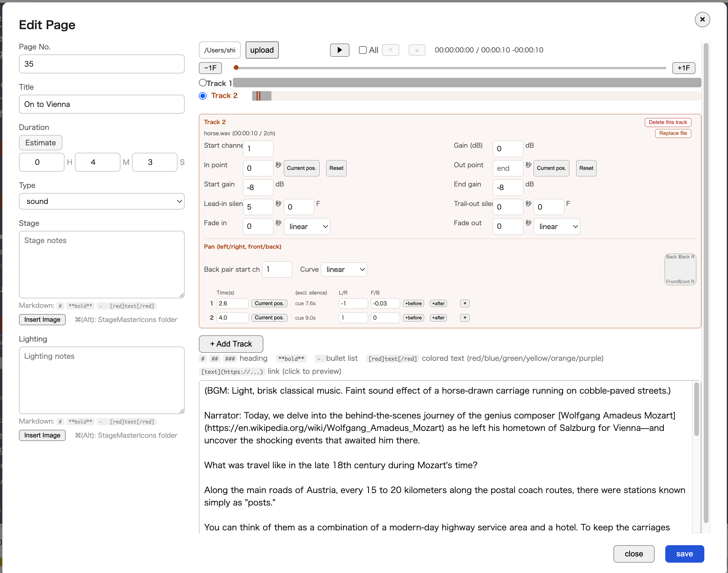Reset the Out point
Viewport: 728px width, 573px height.
pyautogui.click(x=586, y=168)
